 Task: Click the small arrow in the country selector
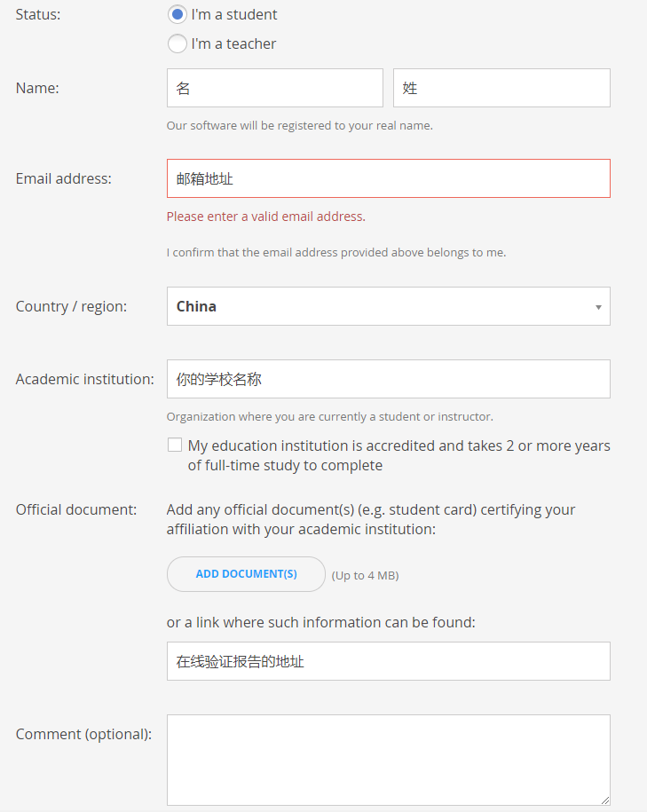(598, 307)
